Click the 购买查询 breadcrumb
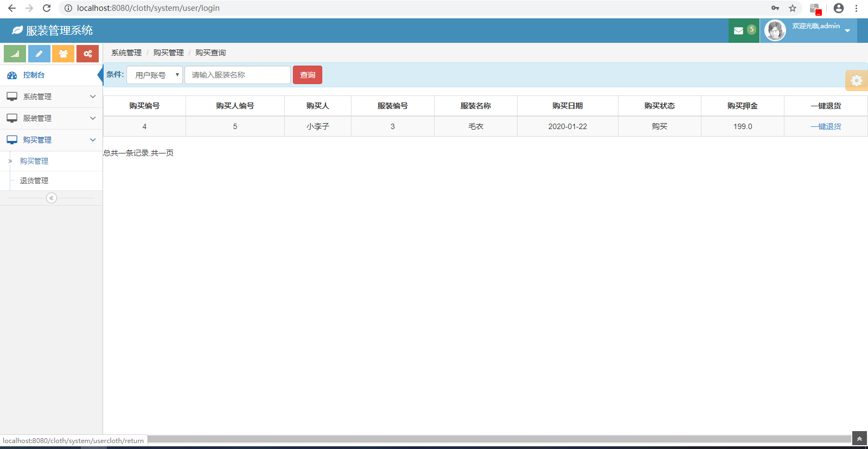This screenshot has height=449, width=868. 210,53
